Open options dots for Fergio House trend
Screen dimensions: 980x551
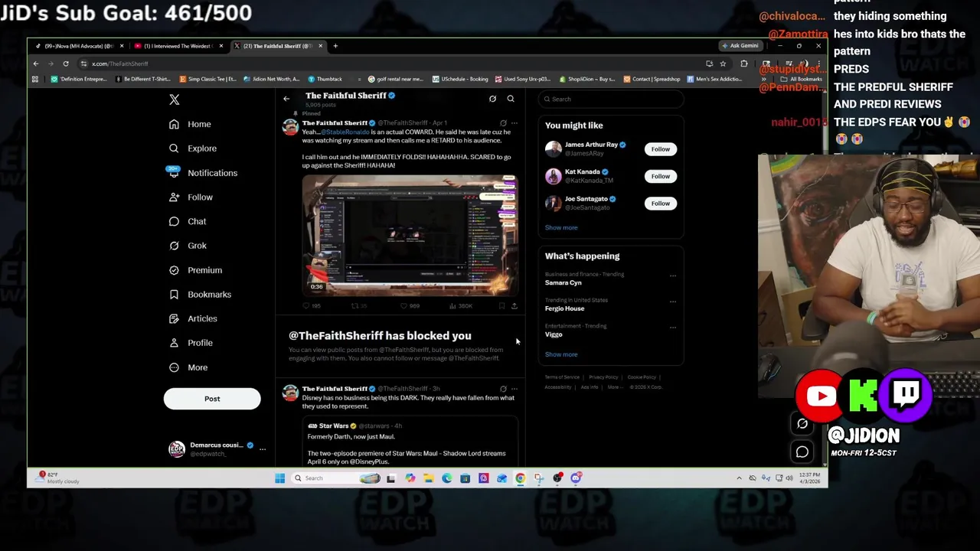point(673,302)
